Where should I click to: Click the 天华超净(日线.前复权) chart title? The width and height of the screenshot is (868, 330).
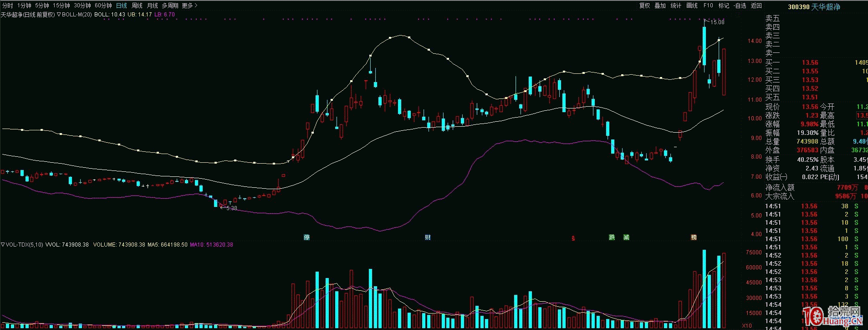pos(28,15)
